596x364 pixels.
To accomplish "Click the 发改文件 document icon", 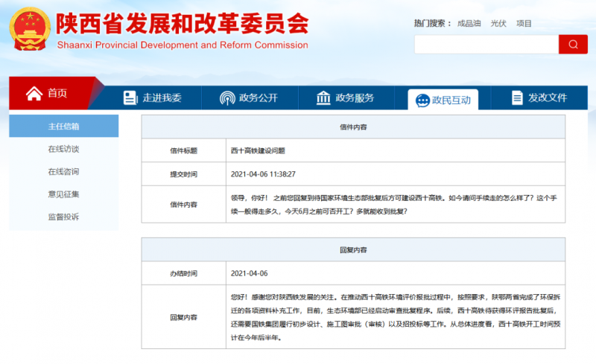I will tap(517, 98).
